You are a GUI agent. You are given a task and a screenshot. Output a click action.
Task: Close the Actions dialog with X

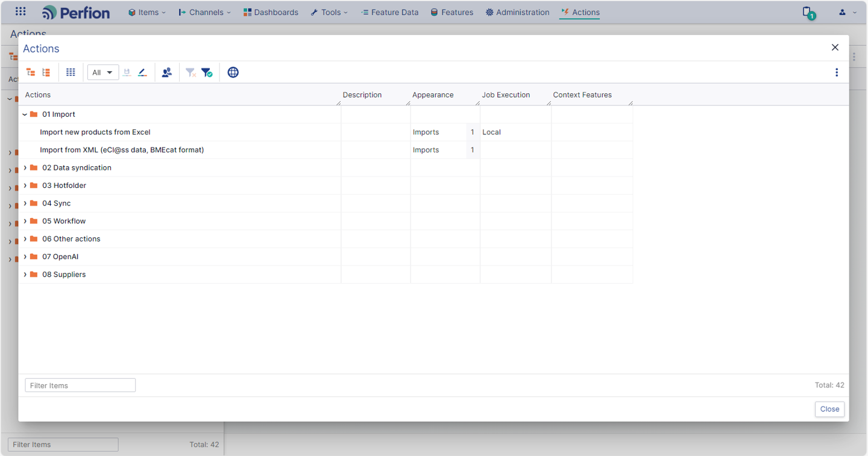coord(835,48)
